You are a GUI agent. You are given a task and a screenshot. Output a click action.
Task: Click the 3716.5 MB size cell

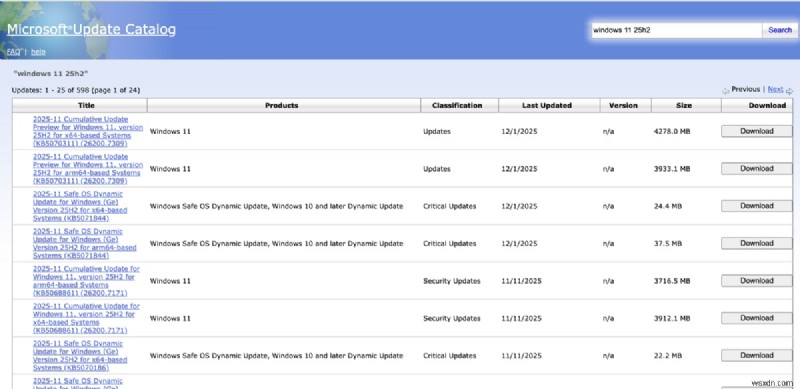(x=672, y=281)
